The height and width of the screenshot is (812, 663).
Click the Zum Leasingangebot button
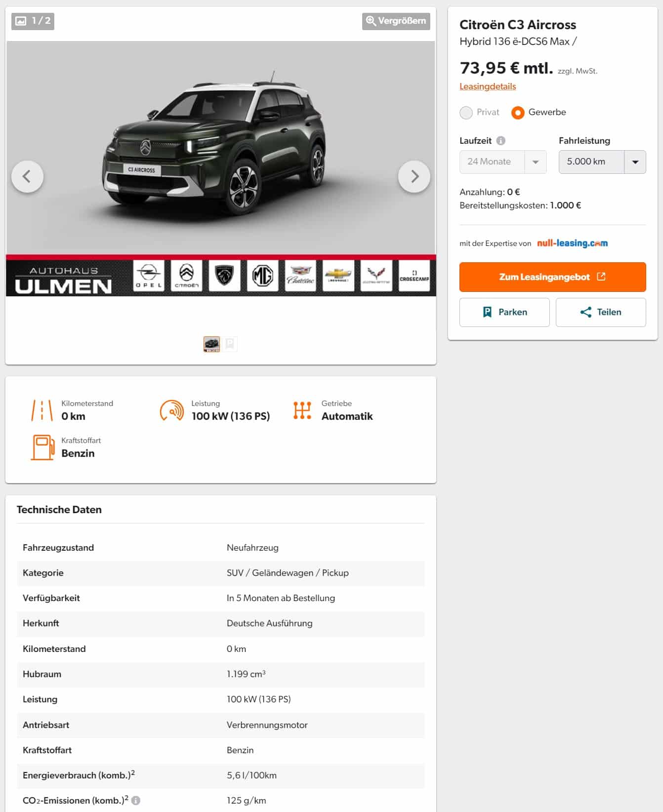552,277
